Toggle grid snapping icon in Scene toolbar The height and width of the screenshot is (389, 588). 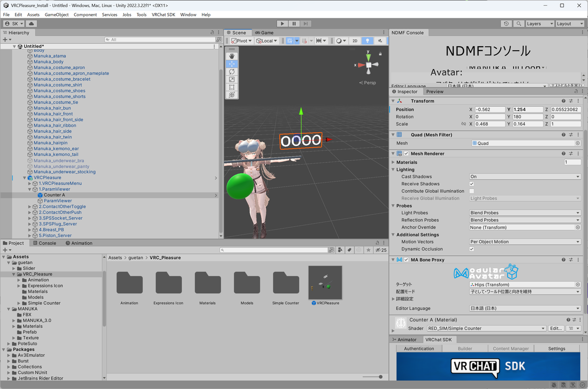coord(290,41)
